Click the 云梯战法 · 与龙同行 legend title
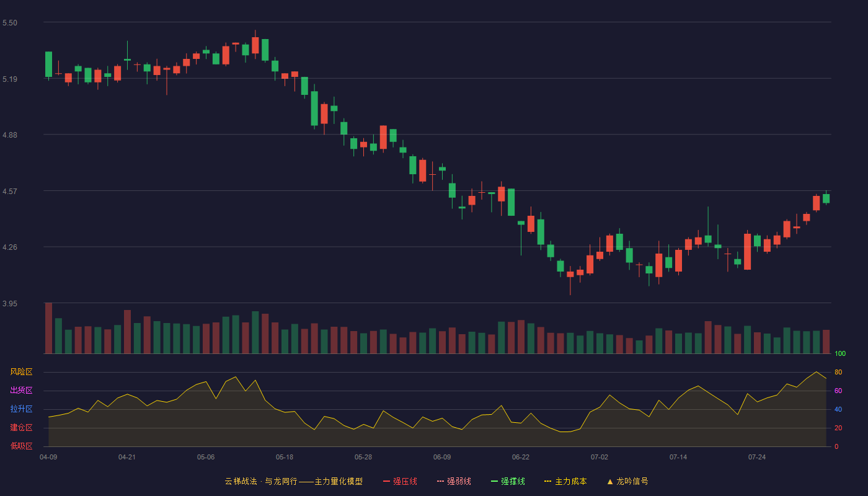The width and height of the screenshot is (868, 496). point(293,481)
